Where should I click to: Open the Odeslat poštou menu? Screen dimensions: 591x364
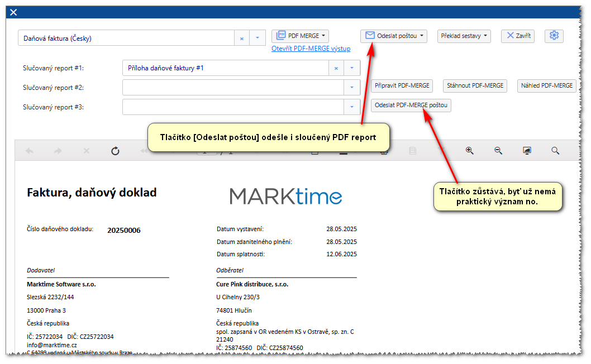pyautogui.click(x=393, y=36)
